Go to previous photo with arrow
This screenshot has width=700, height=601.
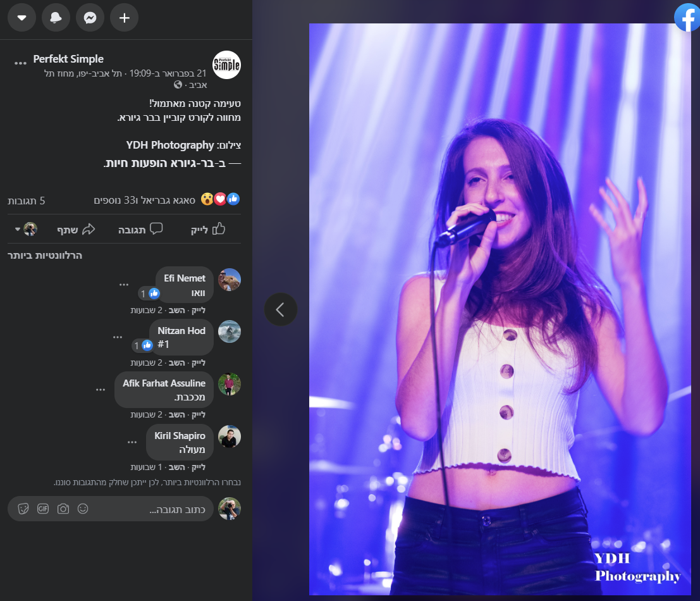pos(280,309)
